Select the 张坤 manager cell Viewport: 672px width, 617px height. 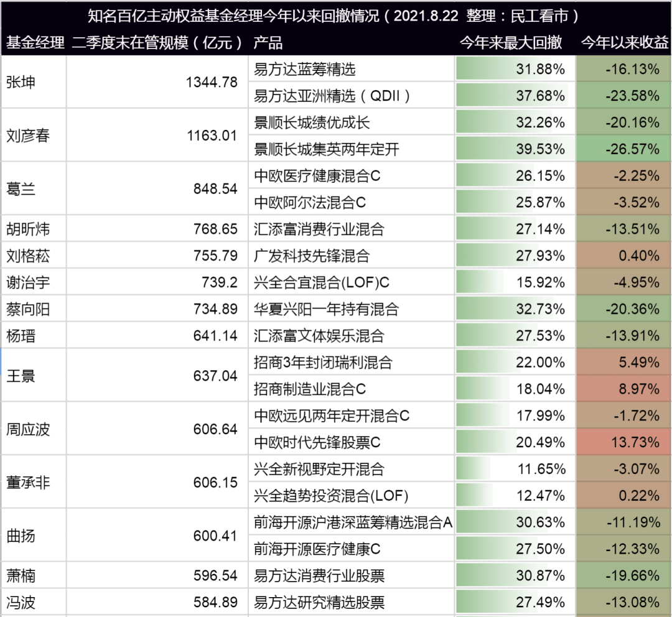(x=34, y=82)
